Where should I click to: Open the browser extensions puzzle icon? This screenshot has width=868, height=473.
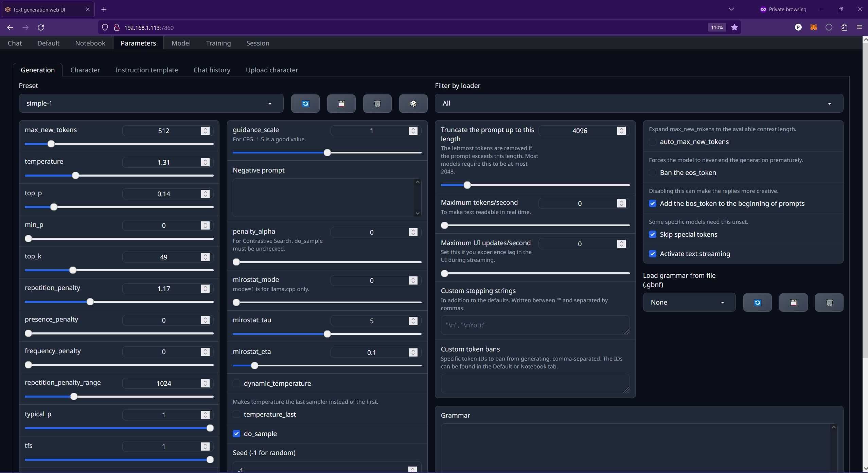pos(844,28)
